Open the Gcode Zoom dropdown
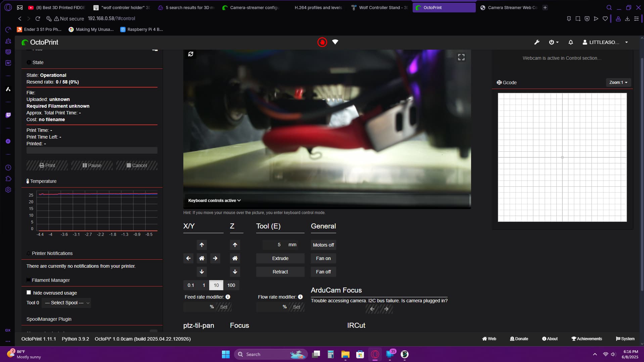Viewport: 644px width, 362px height. pos(618,82)
